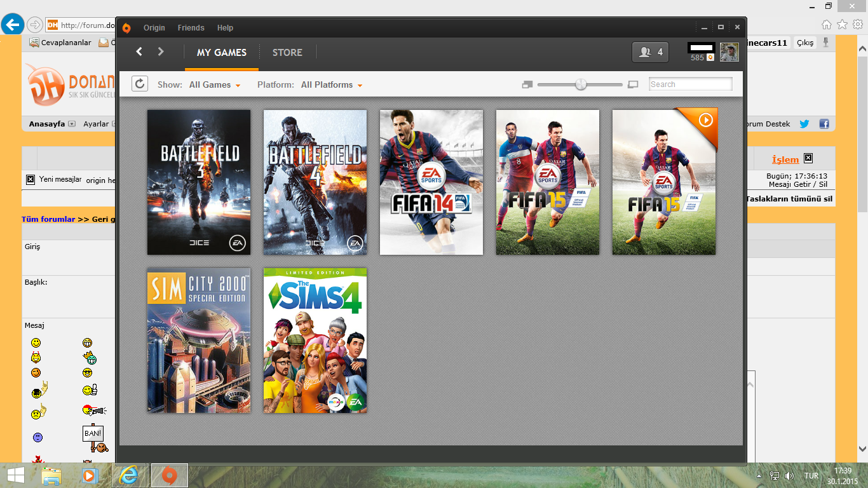Click the user profile avatar
The height and width of the screenshot is (488, 868).
point(729,52)
